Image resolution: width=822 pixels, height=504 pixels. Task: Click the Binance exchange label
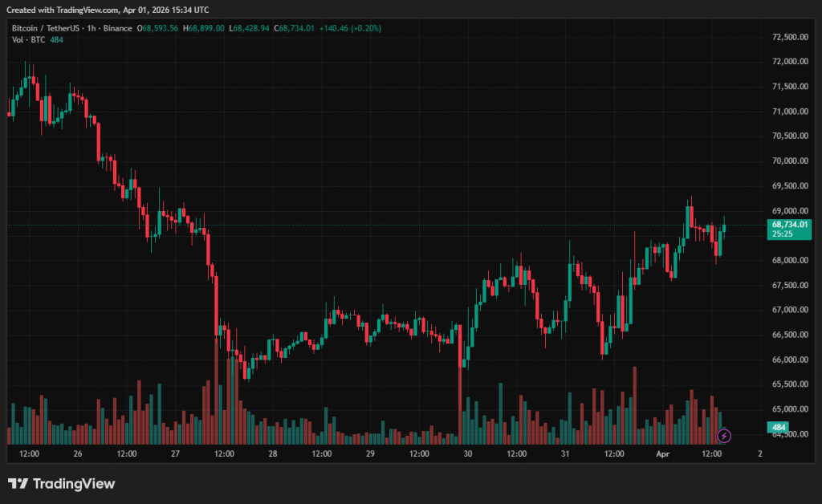coord(118,28)
